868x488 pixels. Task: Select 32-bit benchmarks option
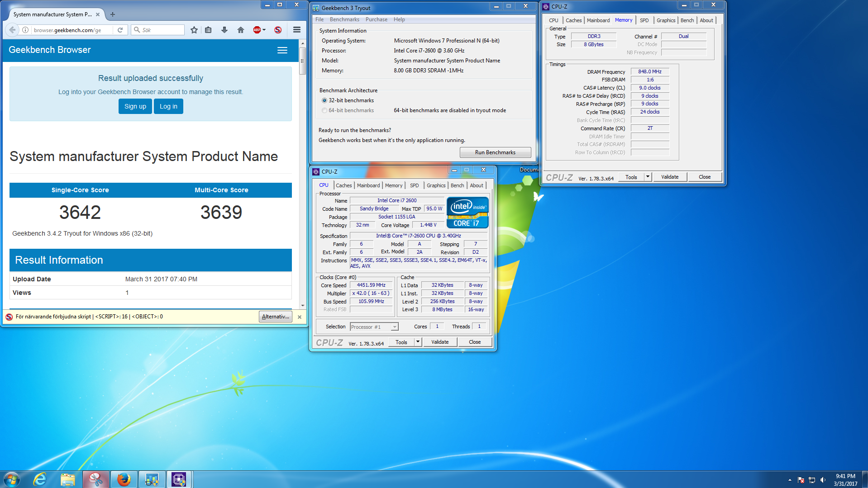coord(348,100)
